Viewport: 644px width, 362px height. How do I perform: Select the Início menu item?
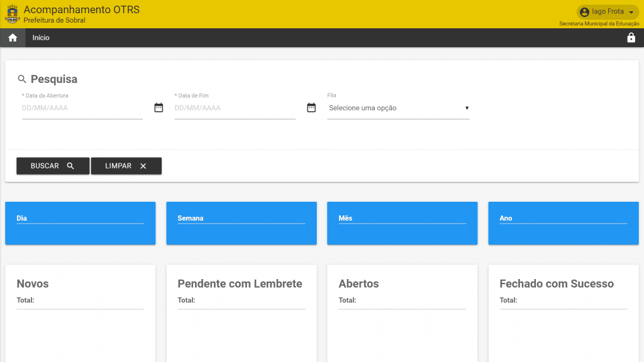point(41,38)
